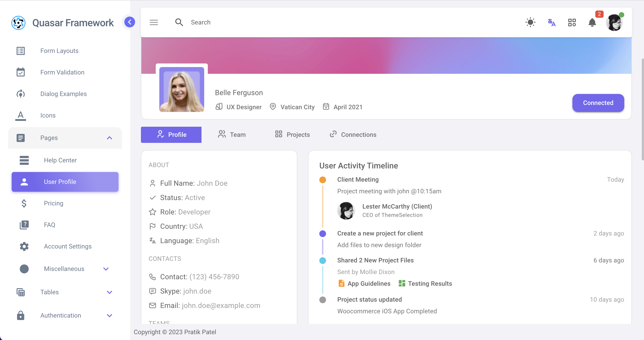The image size is (644, 340).
Task: Open the user avatar in the top bar
Action: click(x=614, y=22)
